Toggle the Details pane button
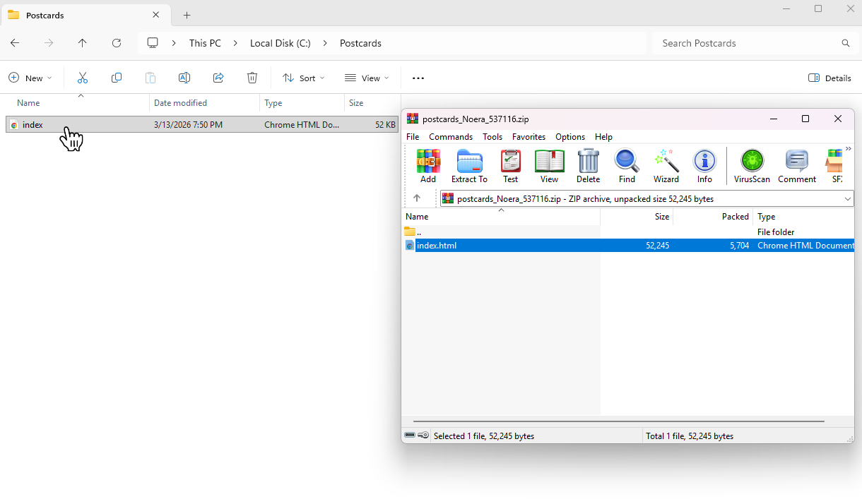Image resolution: width=862 pixels, height=504 pixels. [829, 78]
